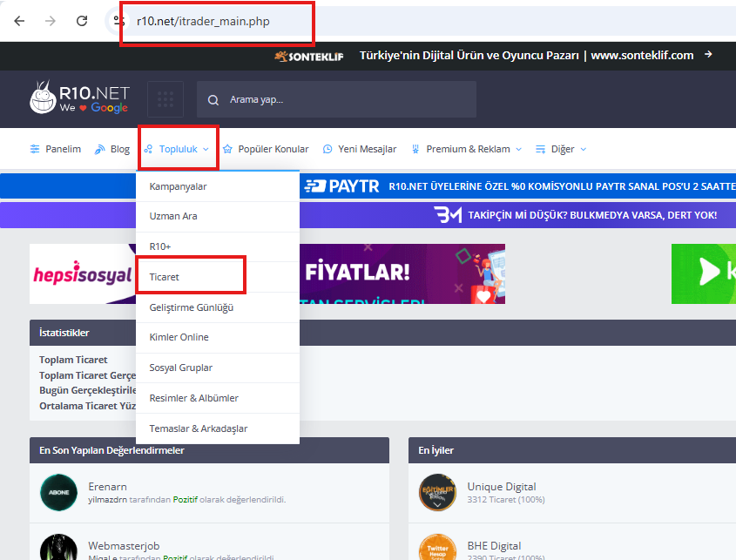Click Webmasterjob's avatar
736x560 pixels.
click(58, 547)
